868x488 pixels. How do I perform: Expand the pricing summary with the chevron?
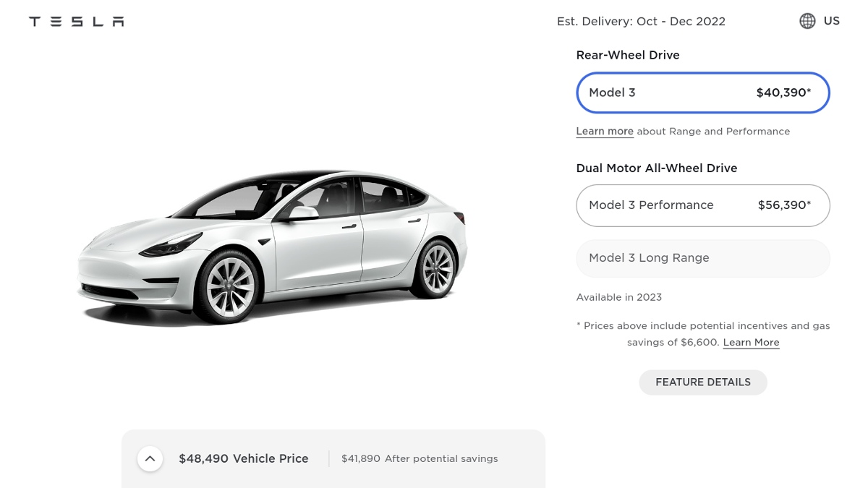click(150, 458)
